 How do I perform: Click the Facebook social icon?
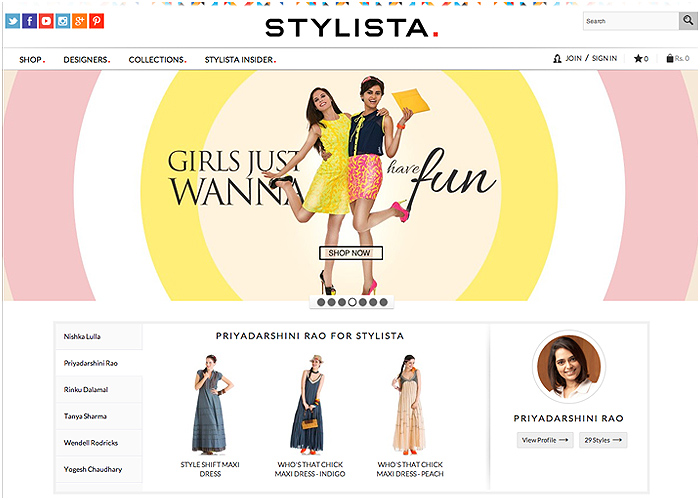coord(29,21)
